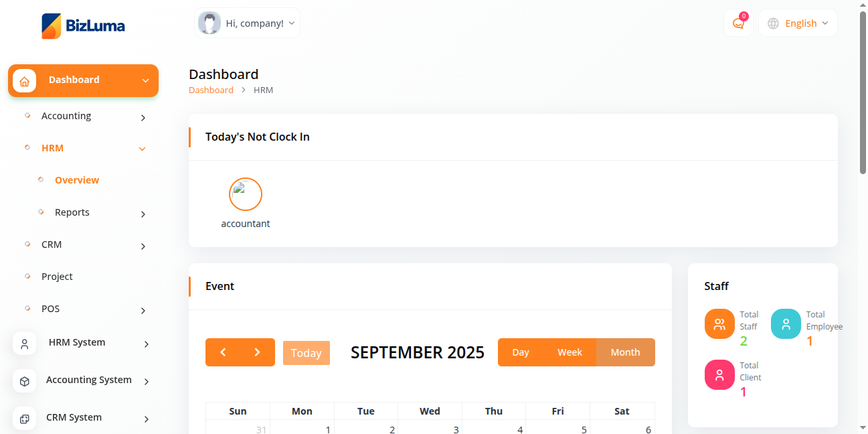Select Overview under HRM
Image resolution: width=868 pixels, height=434 pixels.
77,180
